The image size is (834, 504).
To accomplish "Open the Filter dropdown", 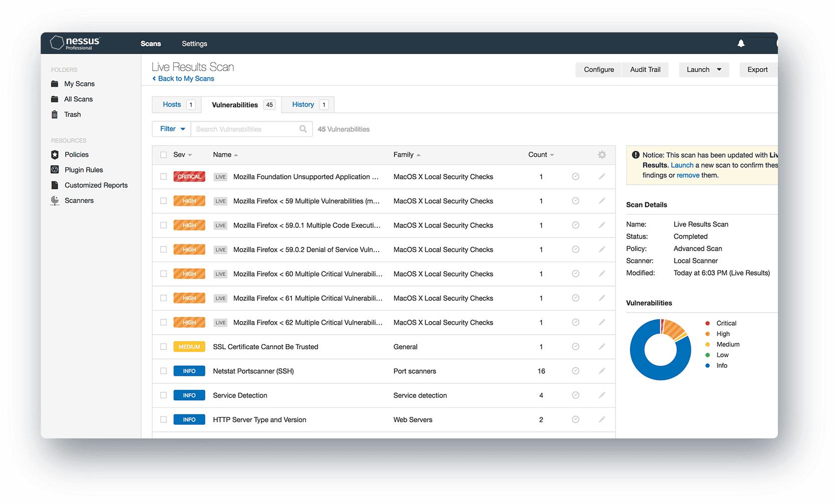I will (172, 129).
